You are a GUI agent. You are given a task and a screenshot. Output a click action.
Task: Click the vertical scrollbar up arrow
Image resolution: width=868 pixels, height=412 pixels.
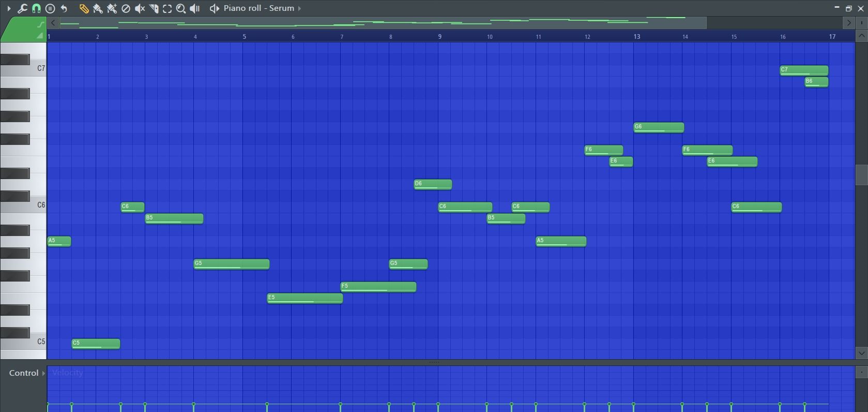tap(861, 36)
